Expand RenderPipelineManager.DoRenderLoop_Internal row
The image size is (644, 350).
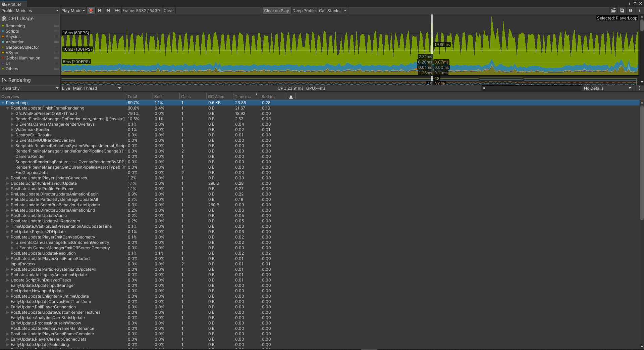12,119
